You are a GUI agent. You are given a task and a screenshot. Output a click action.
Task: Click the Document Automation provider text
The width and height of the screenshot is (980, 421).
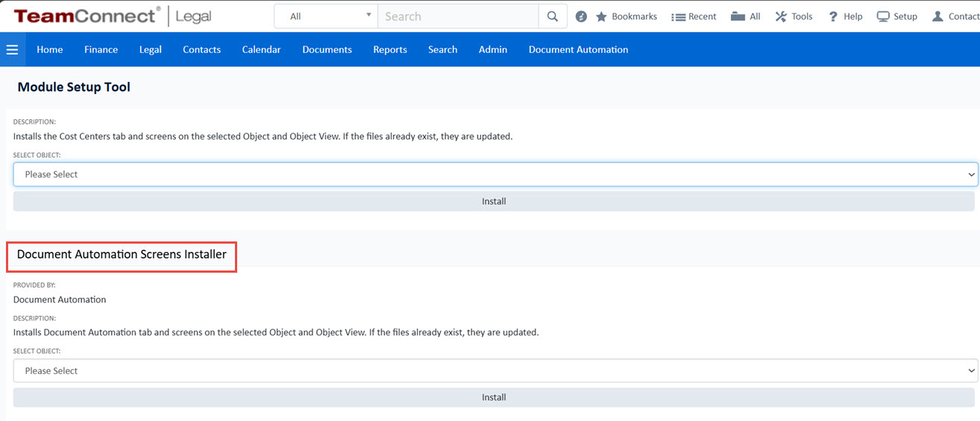[60, 300]
